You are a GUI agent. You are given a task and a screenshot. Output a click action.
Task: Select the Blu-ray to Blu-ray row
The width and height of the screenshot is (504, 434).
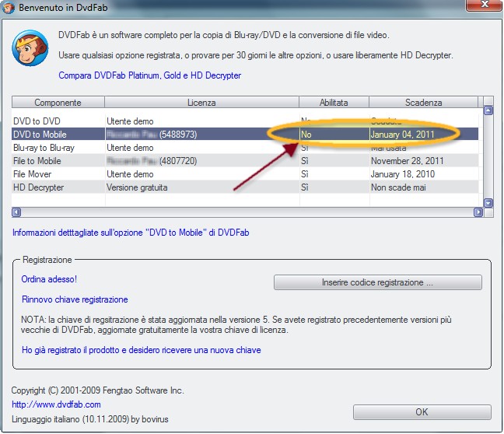point(245,148)
